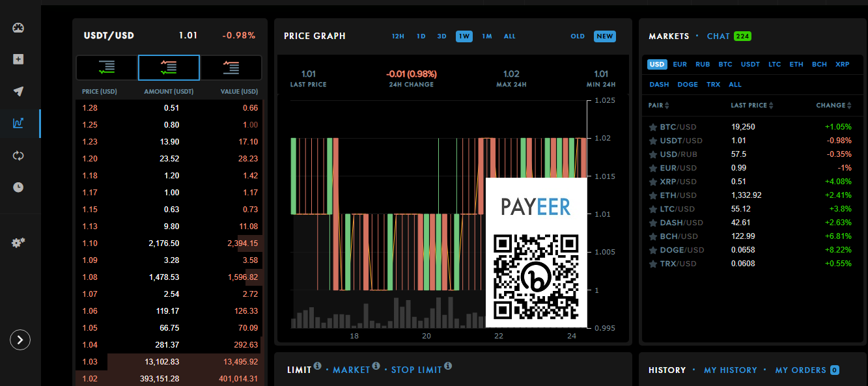Image resolution: width=868 pixels, height=386 pixels.
Task: Click the paper plane transfer icon
Action: pos(18,91)
